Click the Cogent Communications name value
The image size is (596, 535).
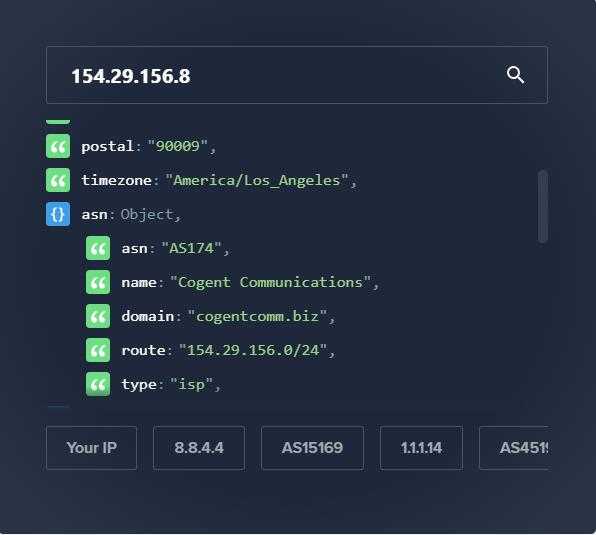(x=270, y=282)
